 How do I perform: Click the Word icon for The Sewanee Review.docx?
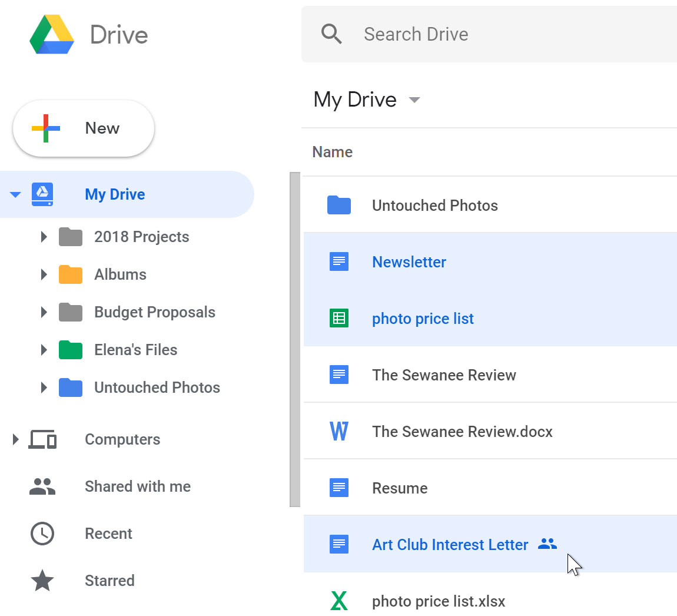(x=339, y=431)
